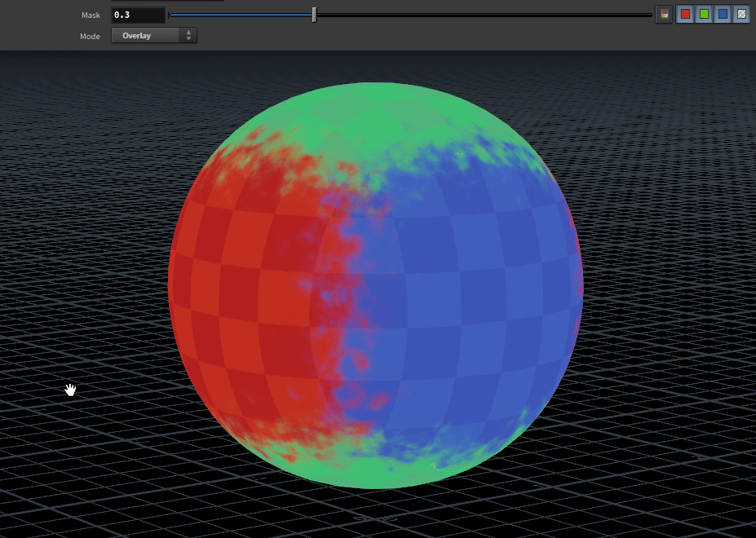Click the Mode dropdown up-down arrows
The height and width of the screenshot is (538, 756).
(189, 36)
